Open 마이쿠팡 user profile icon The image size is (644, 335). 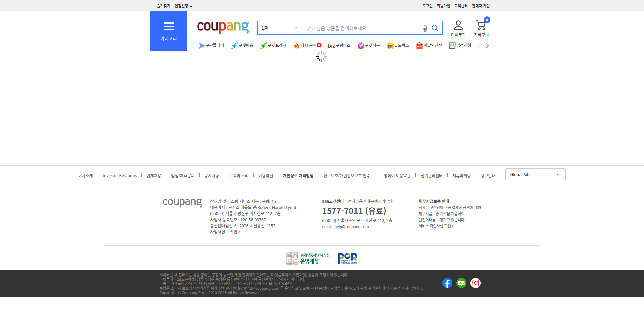[x=458, y=29]
